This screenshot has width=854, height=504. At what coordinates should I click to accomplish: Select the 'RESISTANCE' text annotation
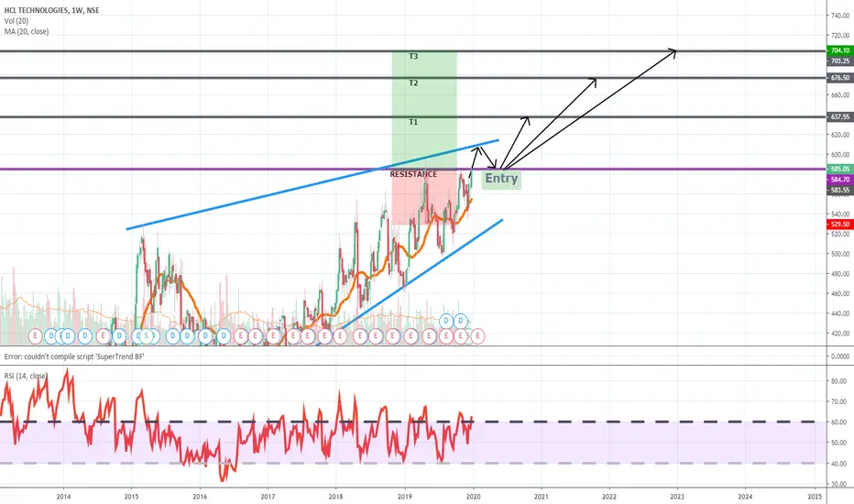coord(413,174)
